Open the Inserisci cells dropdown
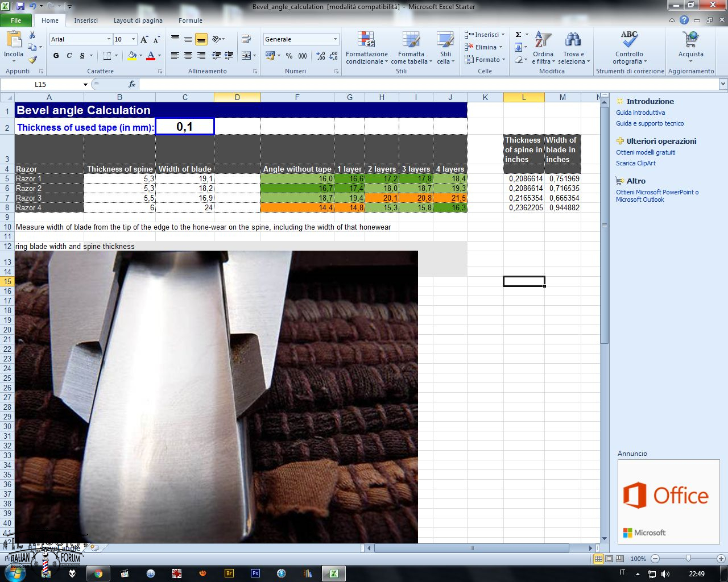728x582 pixels. [x=503, y=35]
